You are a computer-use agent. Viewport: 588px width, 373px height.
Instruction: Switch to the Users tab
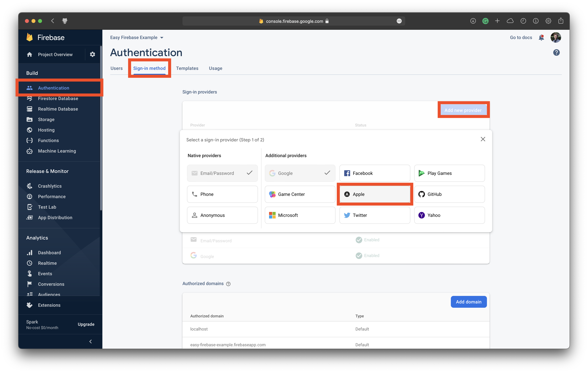click(x=116, y=68)
